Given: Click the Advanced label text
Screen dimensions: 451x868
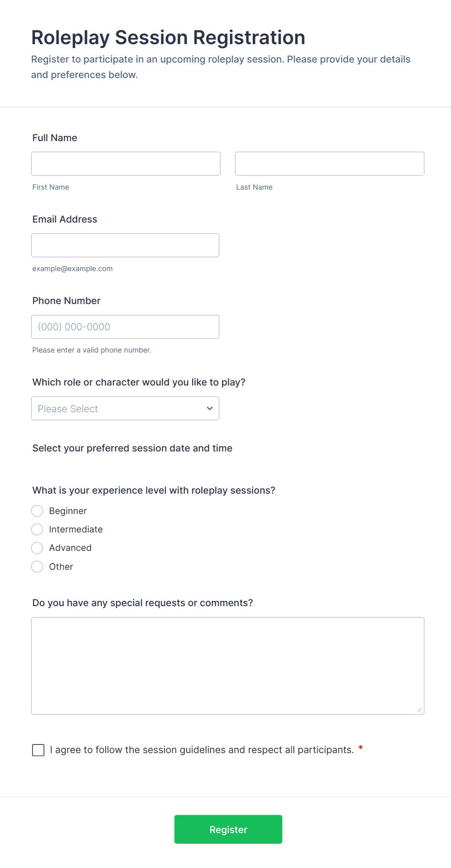Looking at the screenshot, I should coord(70,548).
